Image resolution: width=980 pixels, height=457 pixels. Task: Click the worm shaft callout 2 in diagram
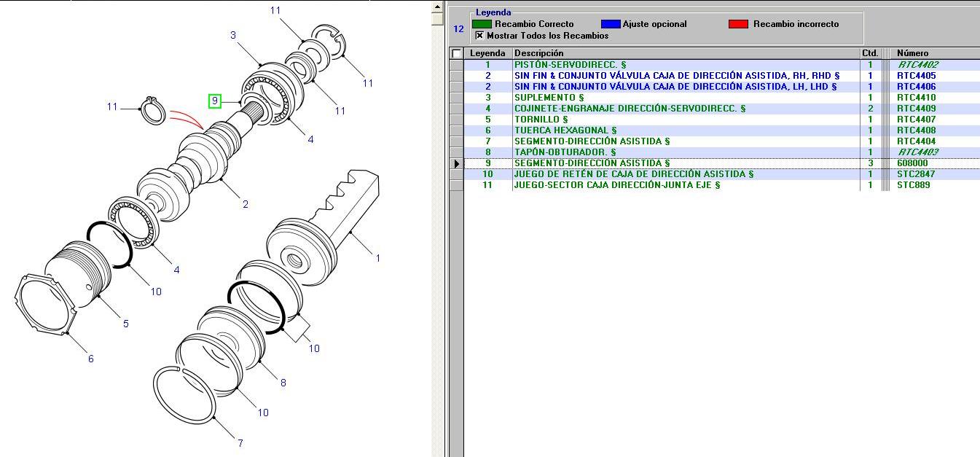245,204
